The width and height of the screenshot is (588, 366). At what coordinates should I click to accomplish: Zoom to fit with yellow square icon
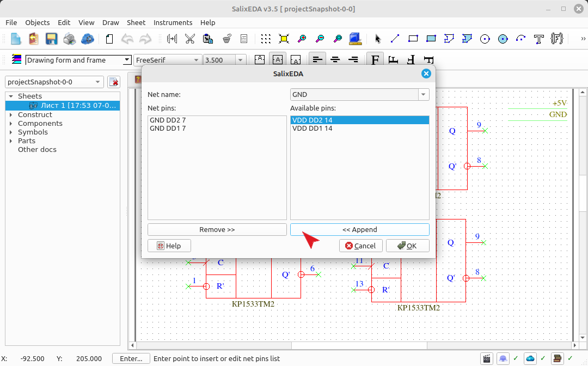pos(284,39)
